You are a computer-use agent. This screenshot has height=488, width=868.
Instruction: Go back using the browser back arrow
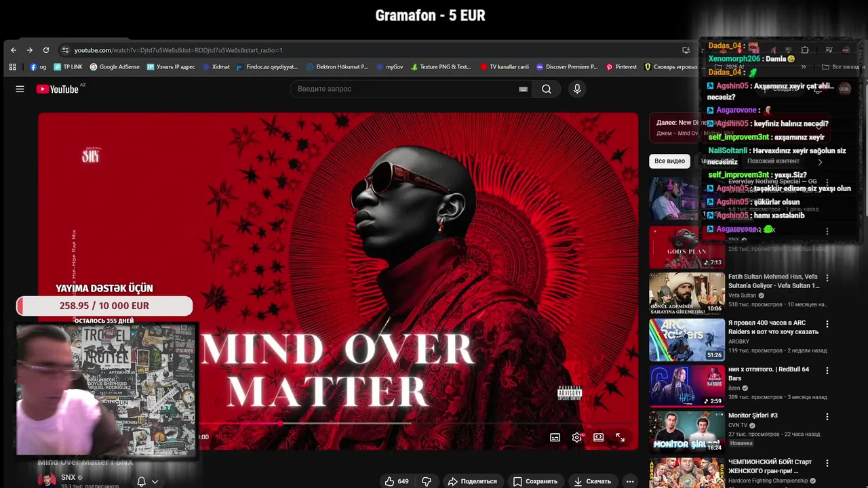click(x=14, y=50)
